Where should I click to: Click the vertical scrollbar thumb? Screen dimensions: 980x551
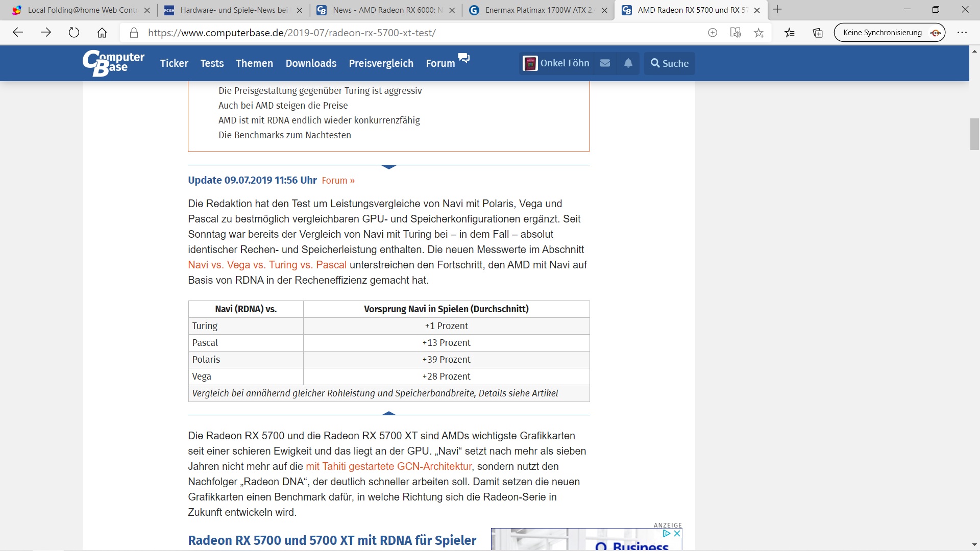pos(974,134)
